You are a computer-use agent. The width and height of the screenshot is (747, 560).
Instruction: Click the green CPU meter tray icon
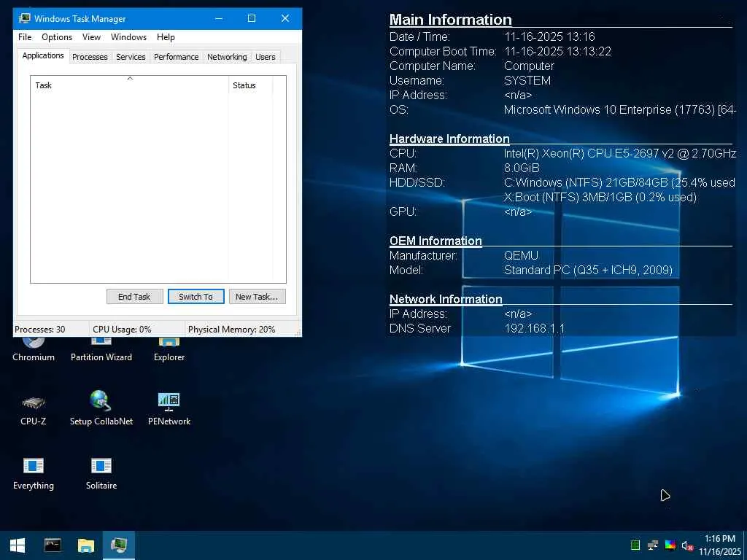pos(635,545)
